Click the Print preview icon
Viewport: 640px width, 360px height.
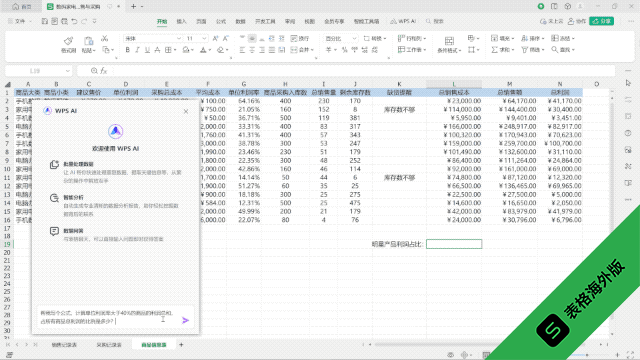pos(64,21)
